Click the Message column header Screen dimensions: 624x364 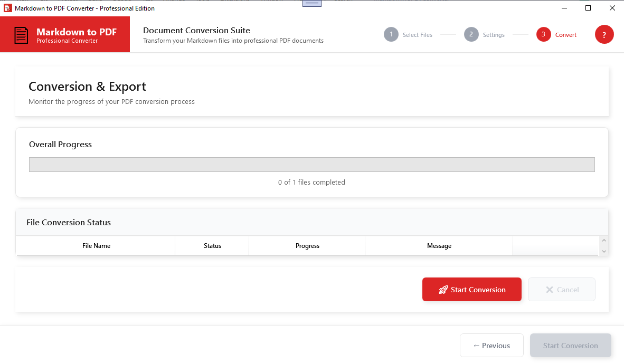click(x=439, y=246)
